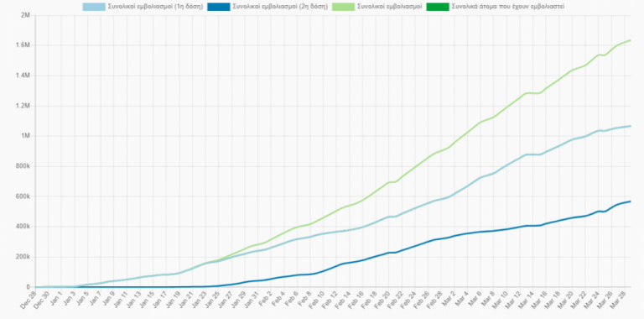Click the Συνολικοί εμβολιασμοί legend text
The width and height of the screenshot is (644, 319).
point(390,7)
